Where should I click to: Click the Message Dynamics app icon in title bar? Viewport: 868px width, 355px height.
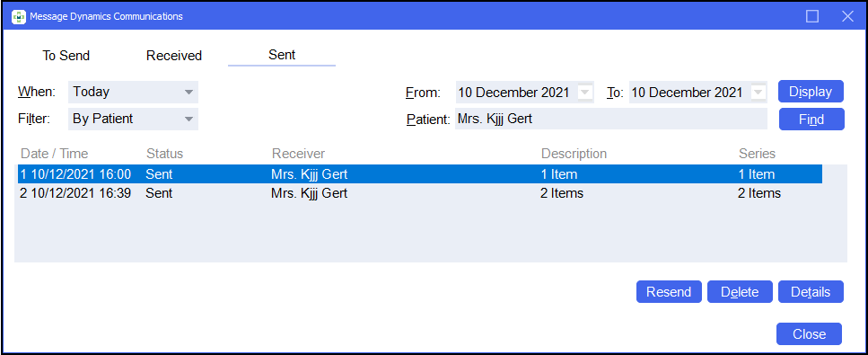click(x=18, y=17)
